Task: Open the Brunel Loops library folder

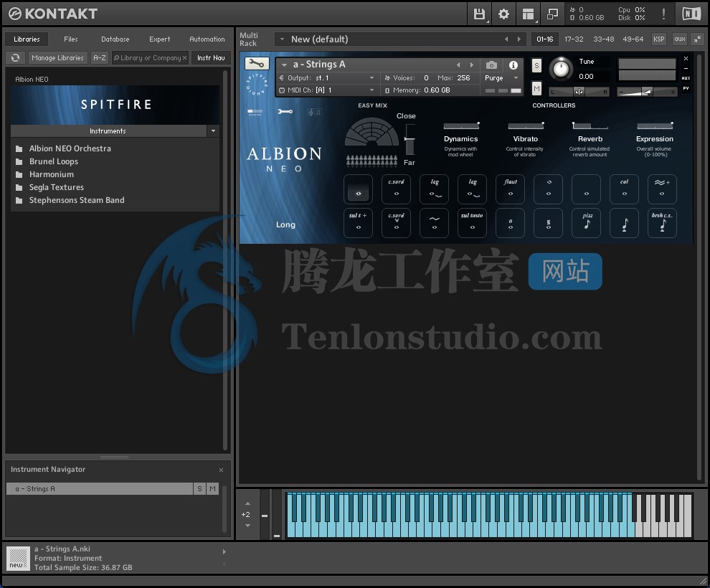Action: click(x=54, y=161)
